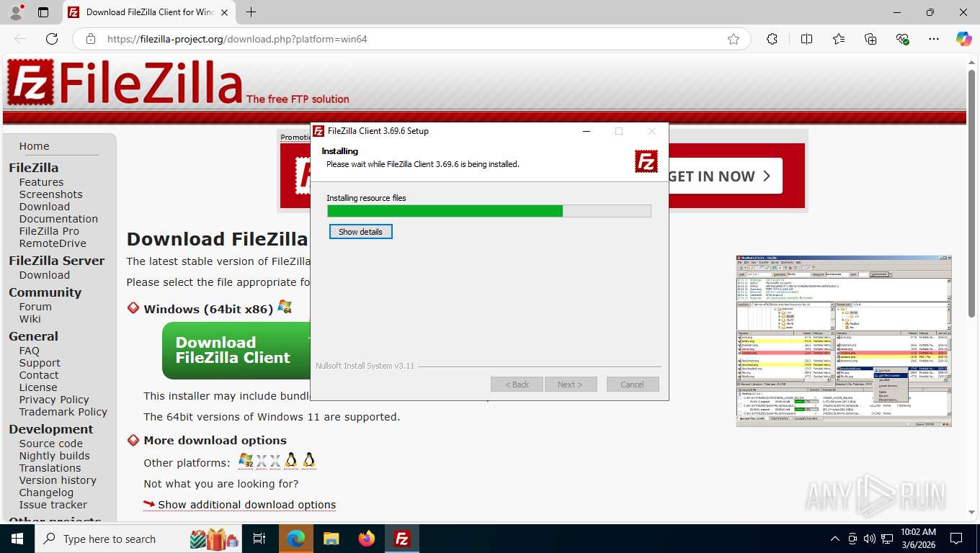The image size is (980, 553).
Task: Click the taskbar clock and date
Action: pos(918,539)
